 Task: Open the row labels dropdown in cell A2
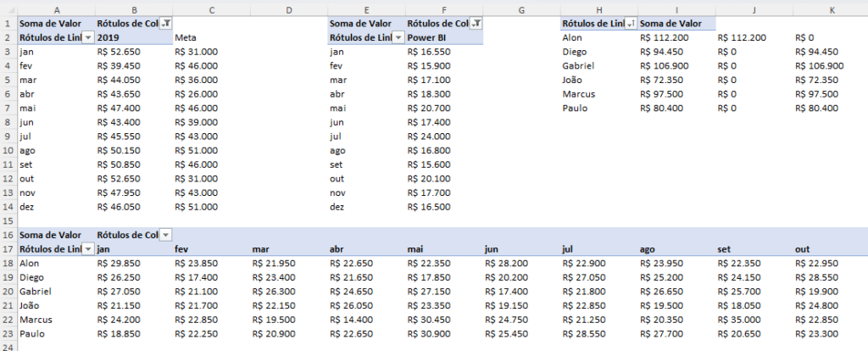coord(88,37)
